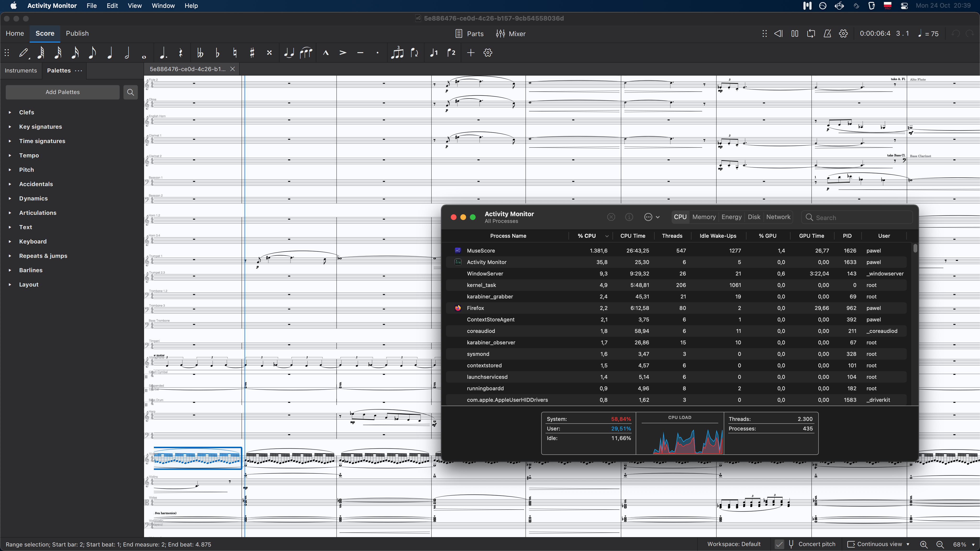Open the Memory tab in Activity Monitor
The height and width of the screenshot is (551, 980).
[x=704, y=217]
